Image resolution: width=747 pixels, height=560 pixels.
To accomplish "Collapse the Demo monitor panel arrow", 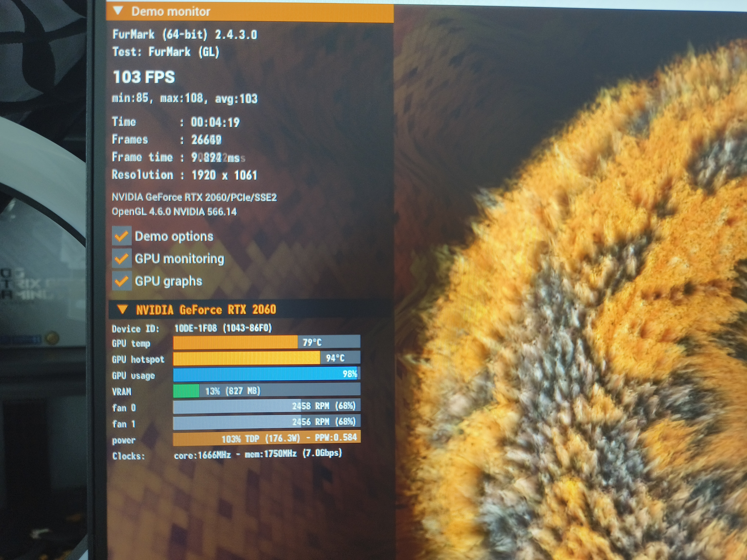I will click(x=118, y=11).
